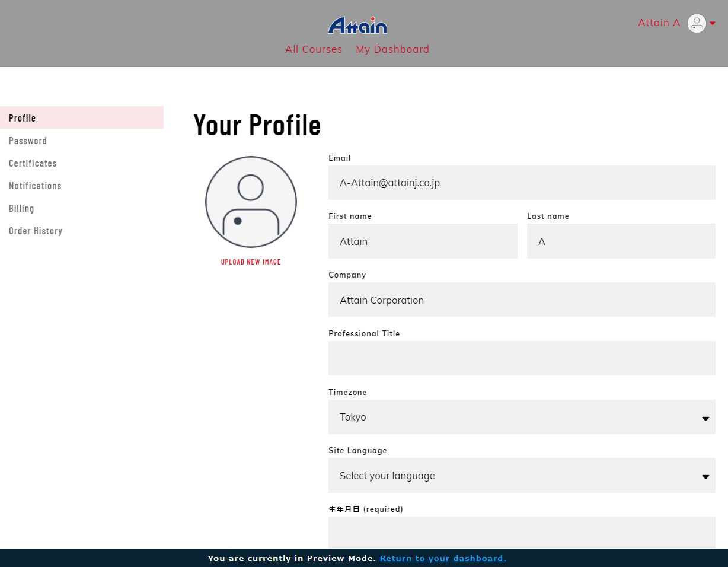Open the user menu dropdown arrow

713,23
